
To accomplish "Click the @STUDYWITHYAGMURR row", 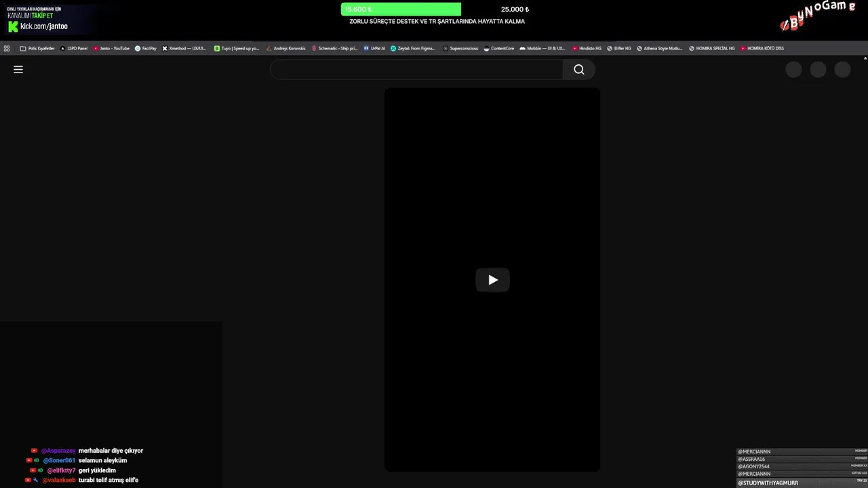I will tap(802, 483).
